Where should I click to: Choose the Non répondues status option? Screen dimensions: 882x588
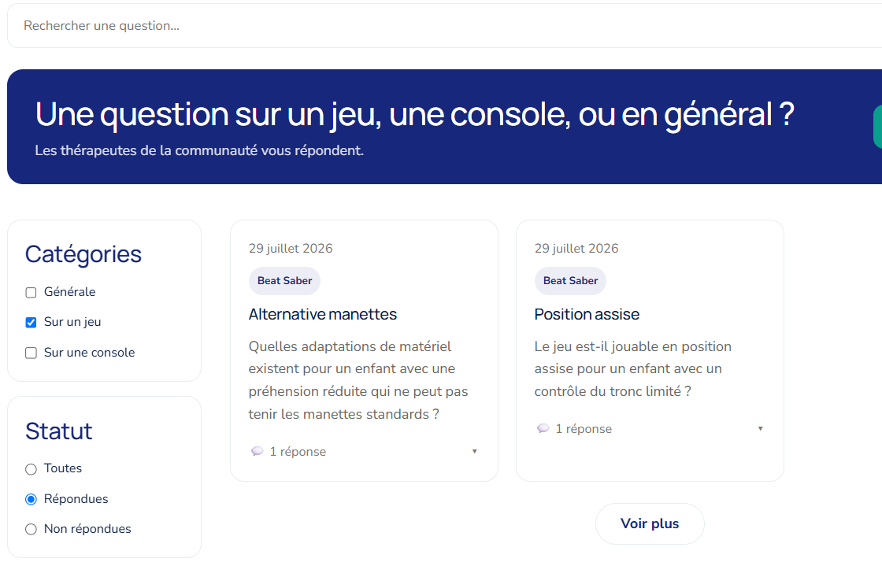pos(31,529)
